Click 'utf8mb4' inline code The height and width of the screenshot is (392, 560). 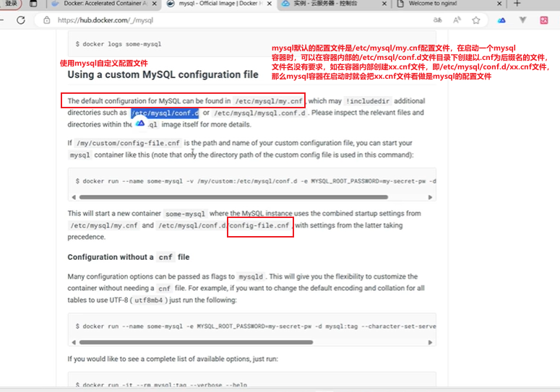[x=149, y=300]
